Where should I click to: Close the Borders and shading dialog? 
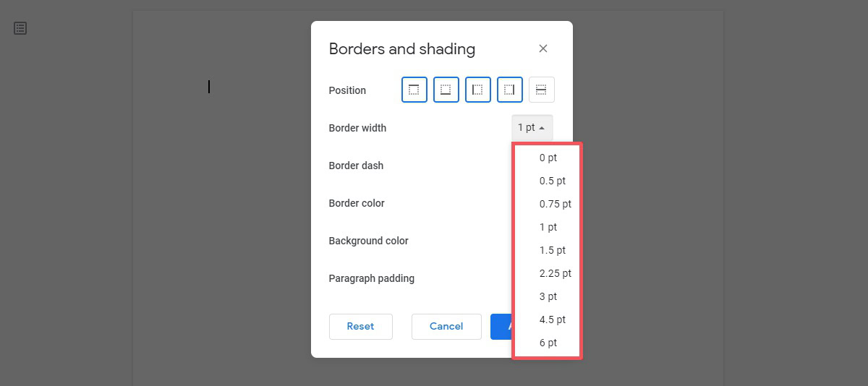[543, 48]
